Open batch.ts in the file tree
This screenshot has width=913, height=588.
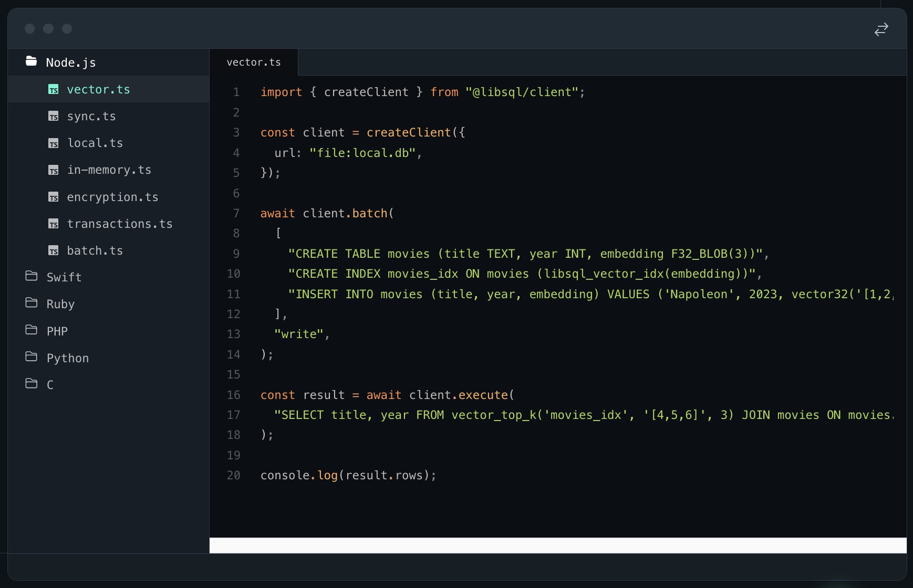[x=108, y=251]
